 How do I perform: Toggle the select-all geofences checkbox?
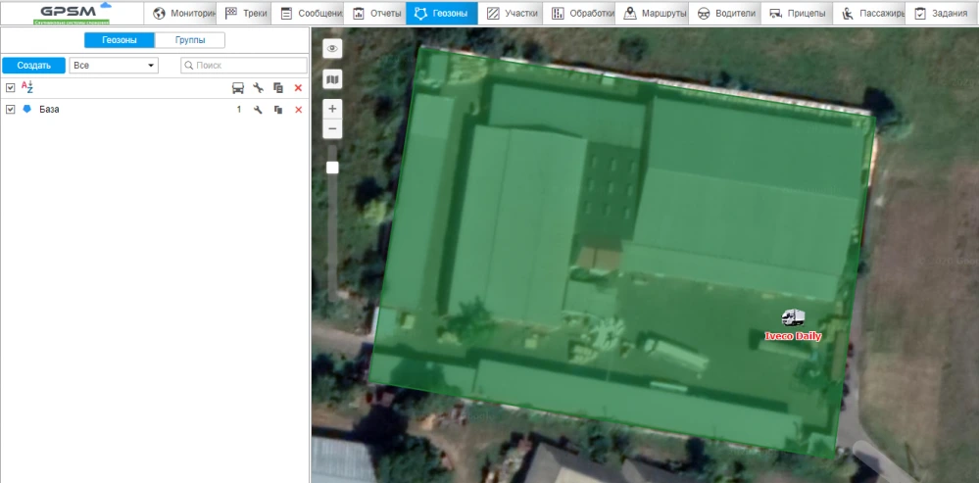click(11, 88)
